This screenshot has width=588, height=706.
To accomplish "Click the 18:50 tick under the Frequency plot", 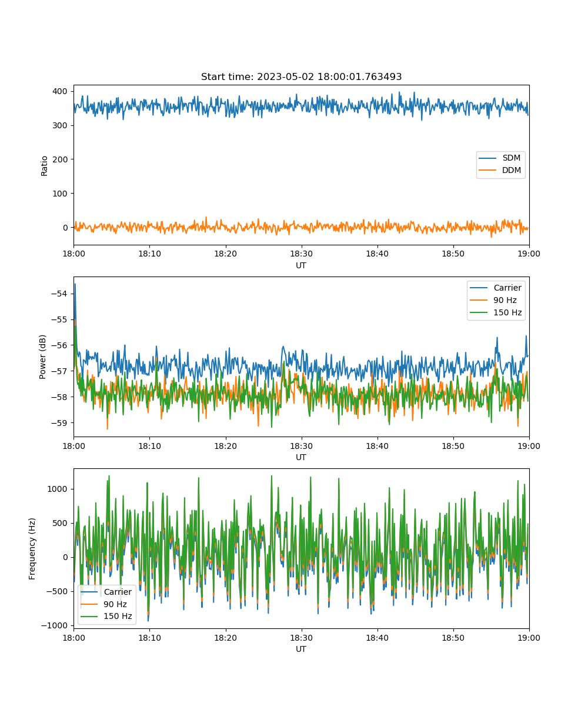I will (x=453, y=638).
